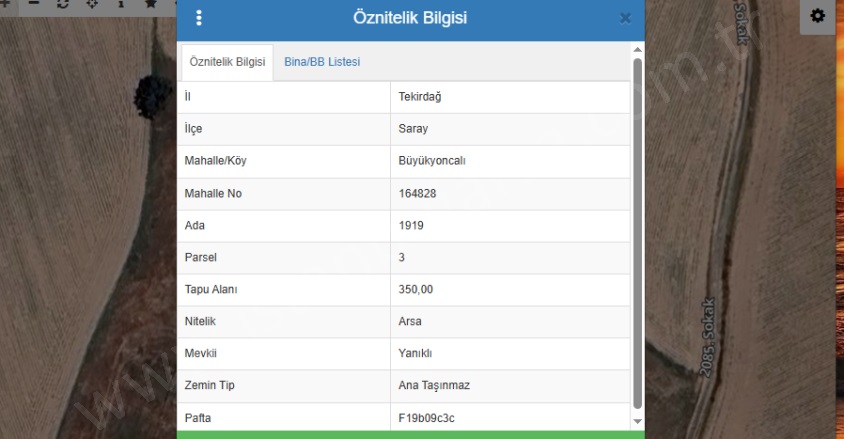Select the crosshair locate tool
Viewport: 844px width, 439px height.
pyautogui.click(x=93, y=5)
